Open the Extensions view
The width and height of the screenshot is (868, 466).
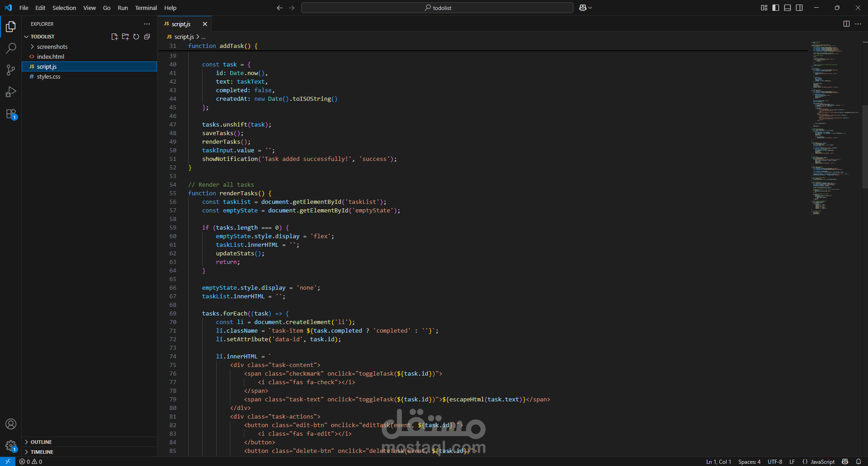(11, 114)
